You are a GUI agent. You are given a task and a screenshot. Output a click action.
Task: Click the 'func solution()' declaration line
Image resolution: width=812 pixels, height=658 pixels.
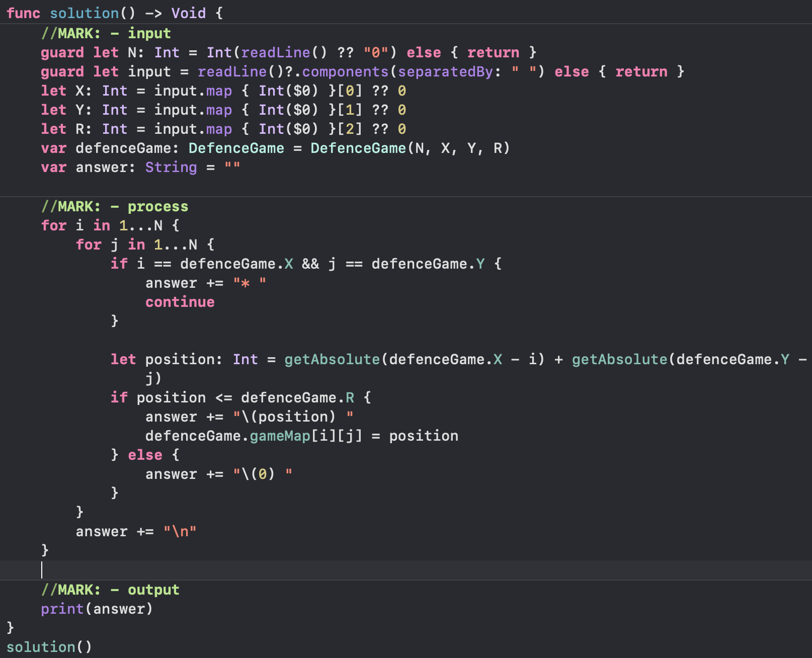point(115,13)
